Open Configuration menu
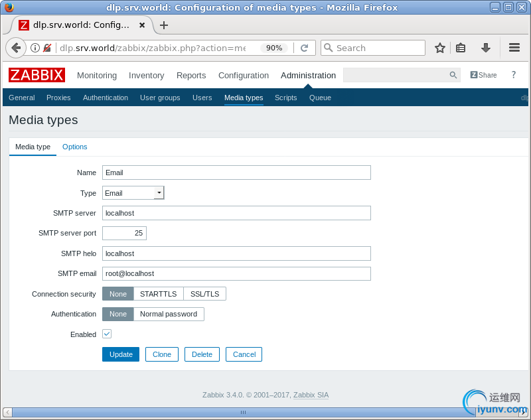This screenshot has width=531, height=420. 244,76
